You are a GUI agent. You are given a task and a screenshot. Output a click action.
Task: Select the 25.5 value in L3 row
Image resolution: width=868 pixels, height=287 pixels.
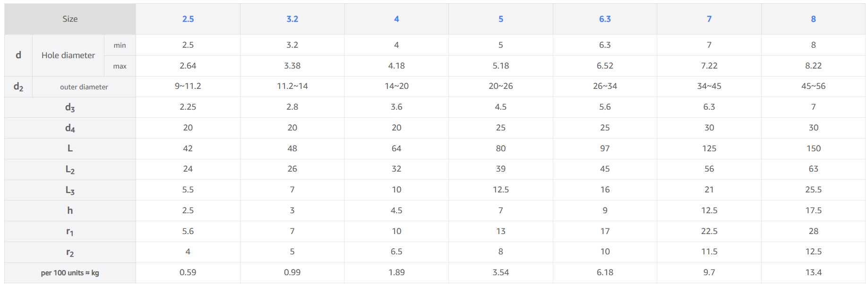(813, 190)
